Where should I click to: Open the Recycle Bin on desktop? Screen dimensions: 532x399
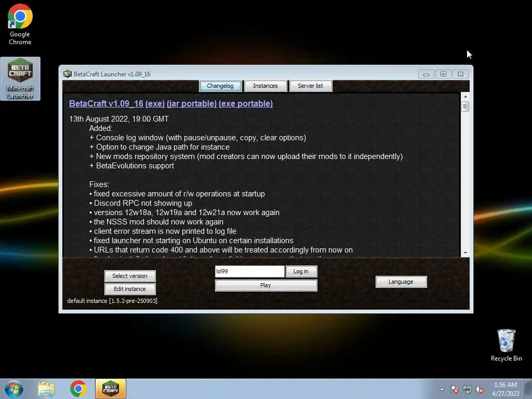(x=506, y=345)
